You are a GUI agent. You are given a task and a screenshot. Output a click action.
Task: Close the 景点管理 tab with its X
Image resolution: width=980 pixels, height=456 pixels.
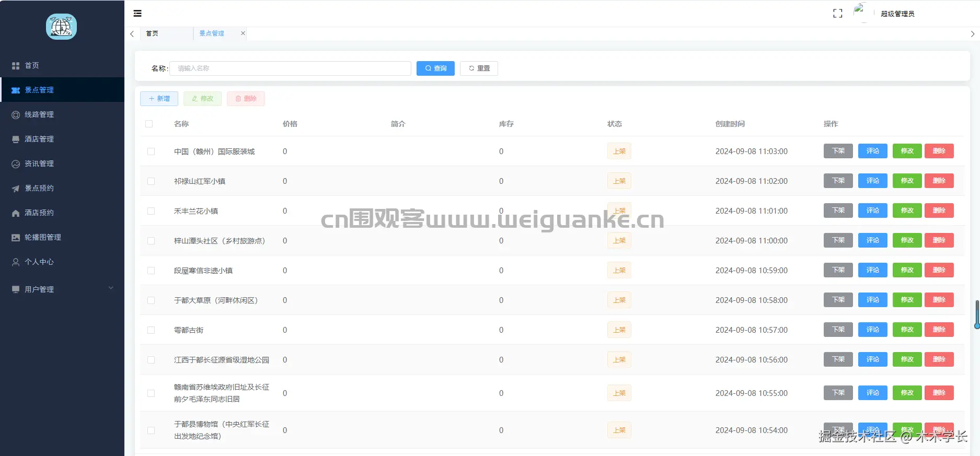coord(243,33)
